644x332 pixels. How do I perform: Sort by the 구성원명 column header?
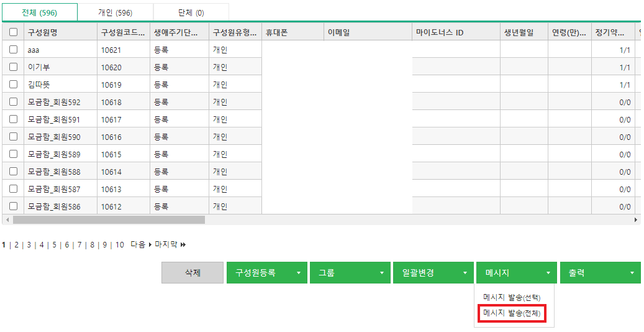click(60, 32)
